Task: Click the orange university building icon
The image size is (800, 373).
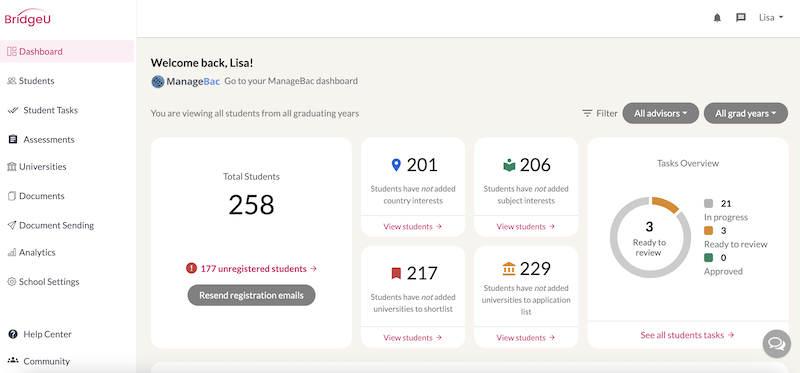Action: (x=509, y=268)
